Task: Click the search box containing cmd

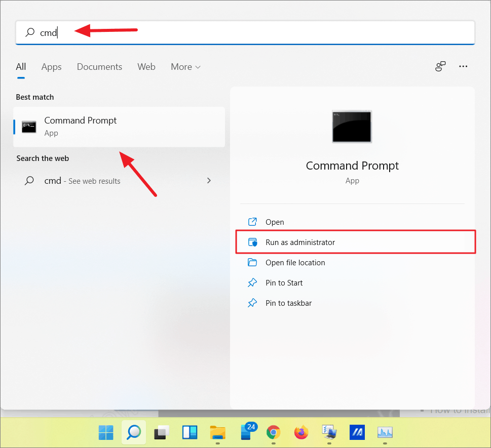Action: click(x=245, y=32)
